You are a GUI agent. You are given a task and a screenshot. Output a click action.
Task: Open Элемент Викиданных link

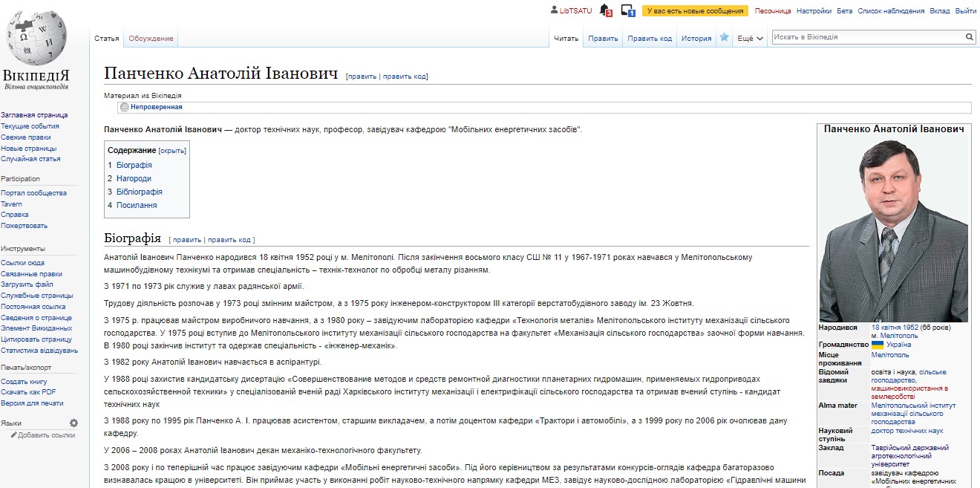click(36, 328)
